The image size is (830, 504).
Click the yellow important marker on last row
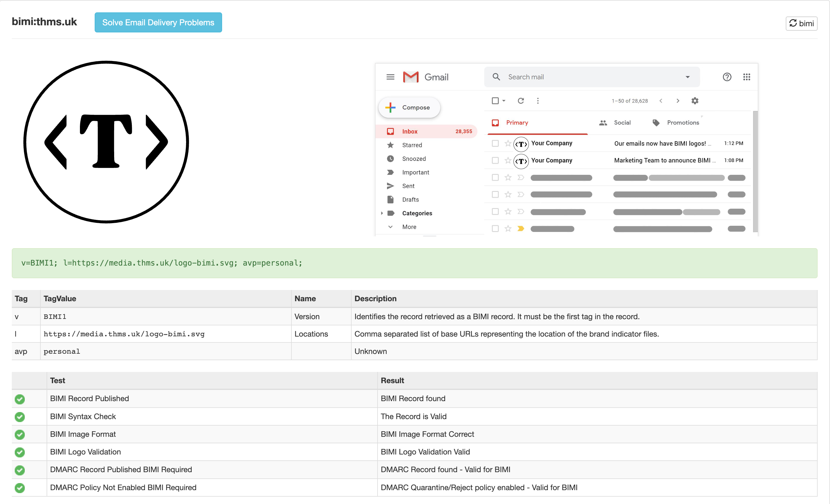coord(520,229)
